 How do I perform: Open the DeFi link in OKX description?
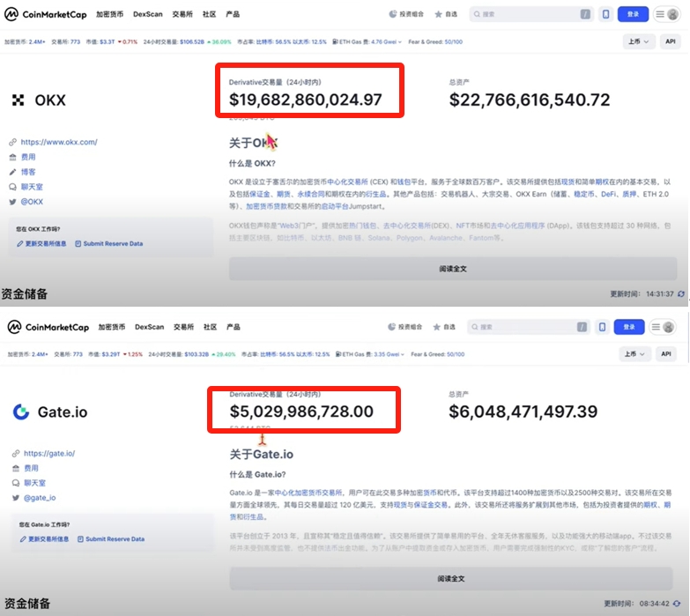(x=609, y=194)
